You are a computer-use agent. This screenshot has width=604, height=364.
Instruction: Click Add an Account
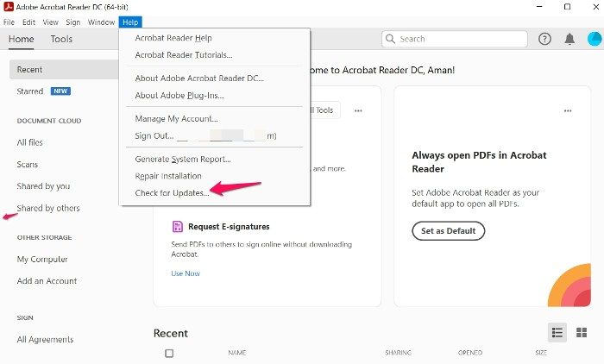click(47, 281)
